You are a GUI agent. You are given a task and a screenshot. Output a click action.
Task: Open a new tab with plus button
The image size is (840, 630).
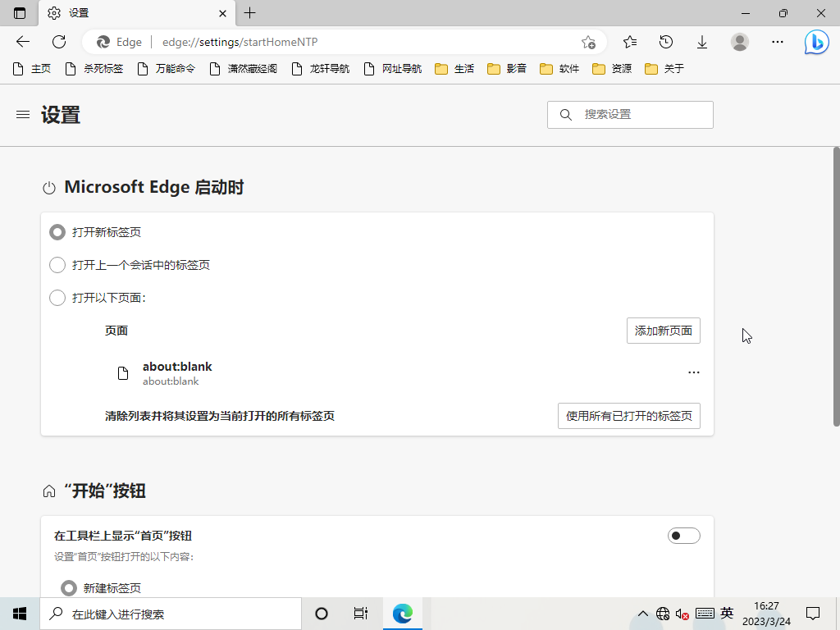click(x=250, y=13)
